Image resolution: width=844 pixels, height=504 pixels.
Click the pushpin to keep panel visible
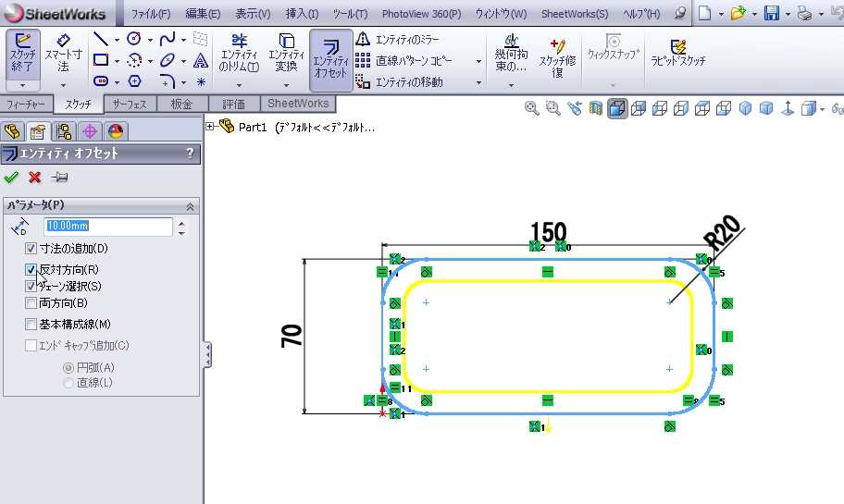point(59,178)
